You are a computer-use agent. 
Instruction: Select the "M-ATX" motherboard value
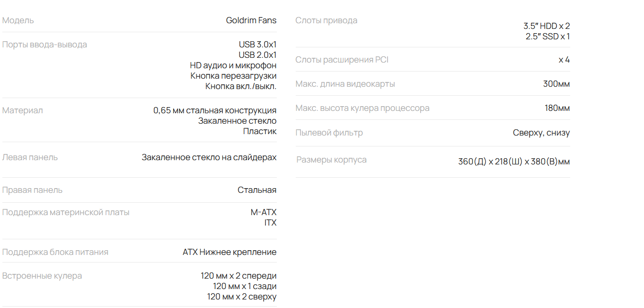(x=263, y=212)
